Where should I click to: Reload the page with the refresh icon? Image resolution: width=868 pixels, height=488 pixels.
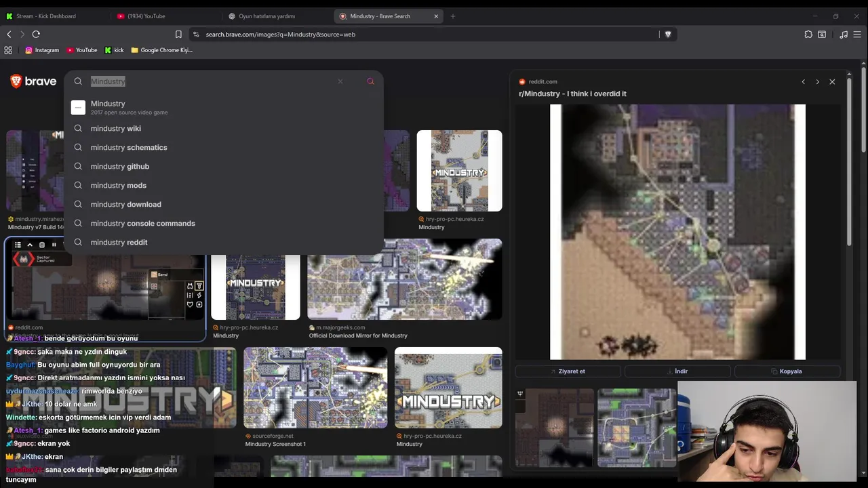[x=36, y=34]
